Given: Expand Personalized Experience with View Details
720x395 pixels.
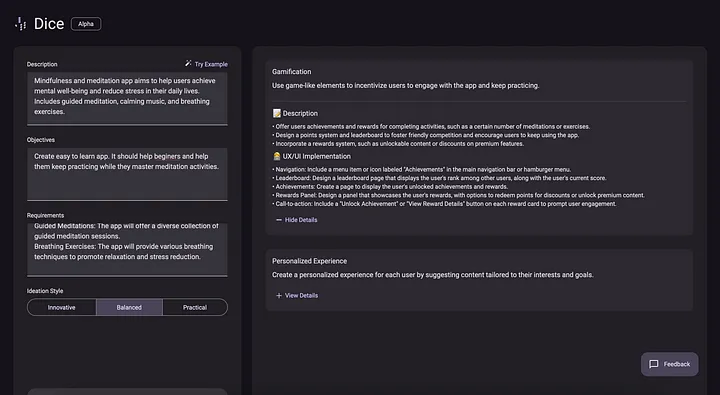Looking at the screenshot, I should coord(297,296).
